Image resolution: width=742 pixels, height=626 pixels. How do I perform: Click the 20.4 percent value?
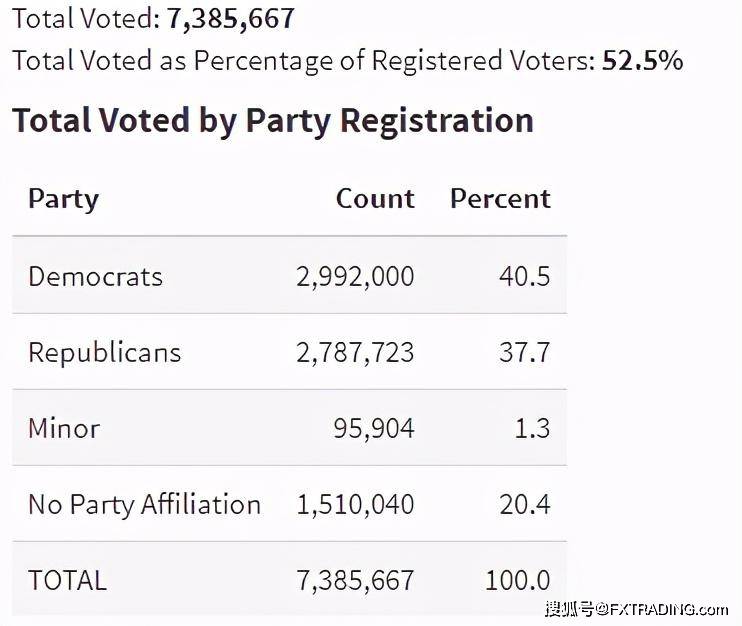(x=524, y=505)
